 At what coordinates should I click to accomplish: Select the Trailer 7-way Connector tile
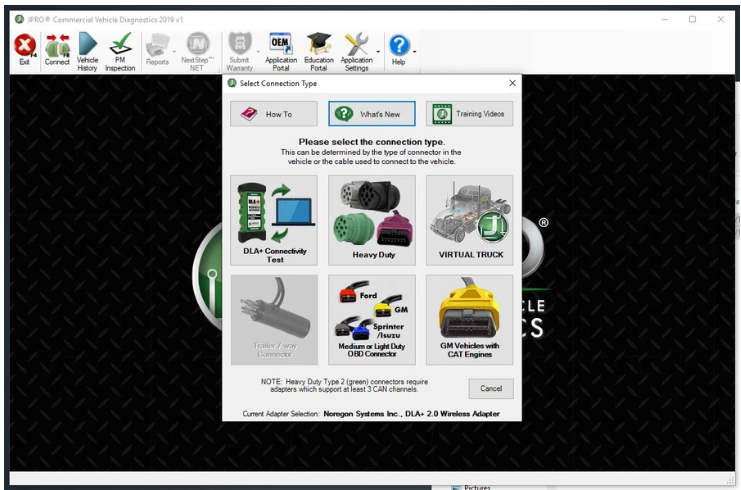(274, 320)
